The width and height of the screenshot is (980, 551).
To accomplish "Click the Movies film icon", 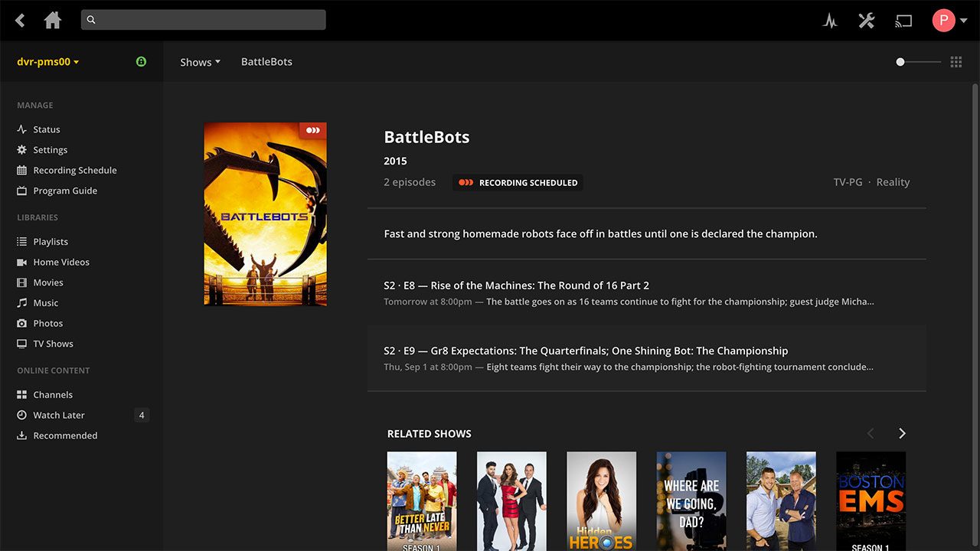I will click(x=21, y=282).
